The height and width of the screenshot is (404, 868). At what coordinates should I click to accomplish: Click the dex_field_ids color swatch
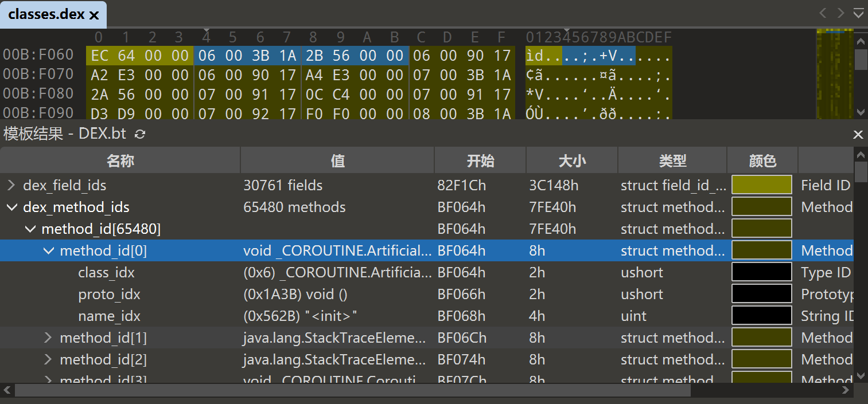point(762,186)
